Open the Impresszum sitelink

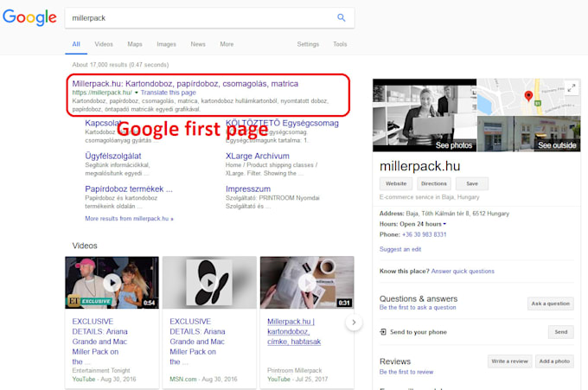point(248,189)
